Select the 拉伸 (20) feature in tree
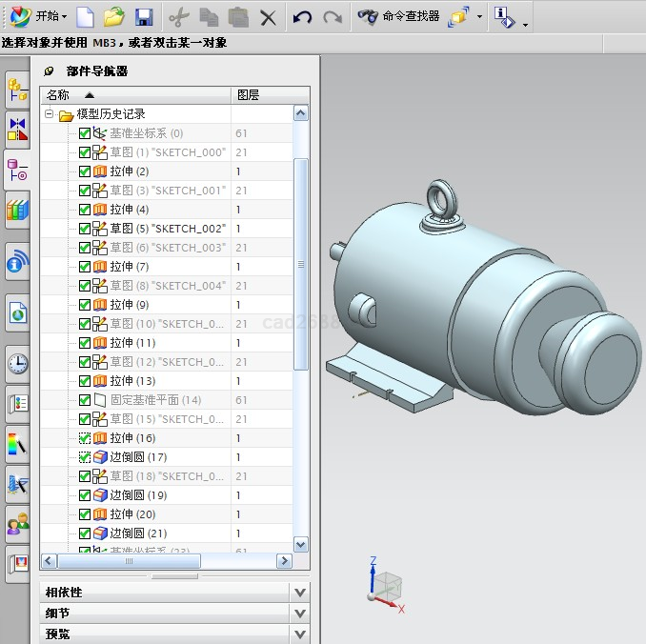This screenshot has width=646, height=644. point(132,514)
